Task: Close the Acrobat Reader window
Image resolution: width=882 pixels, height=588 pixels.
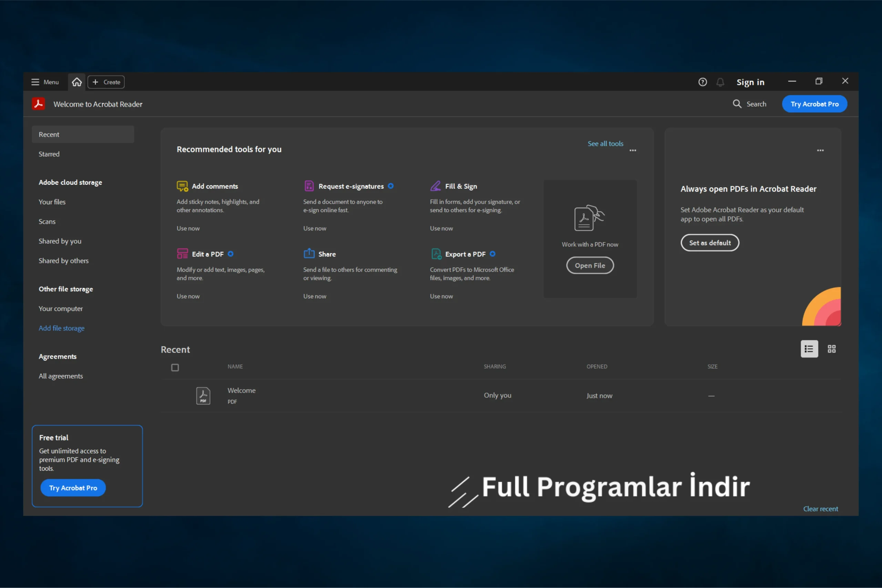Action: click(x=845, y=81)
